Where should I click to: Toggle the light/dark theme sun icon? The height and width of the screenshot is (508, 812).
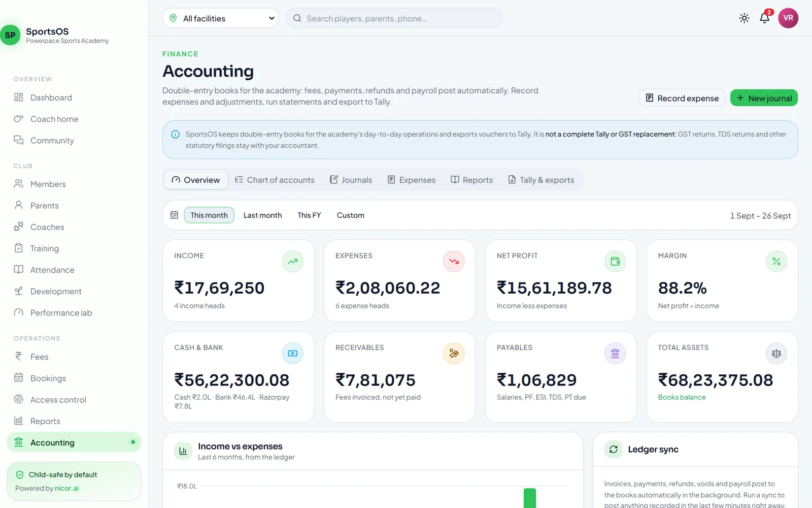click(744, 18)
